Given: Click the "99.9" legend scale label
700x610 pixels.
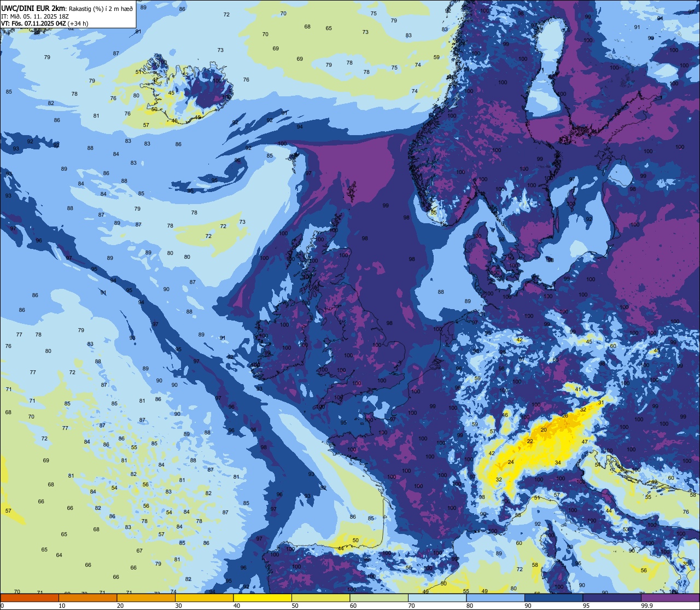Looking at the screenshot, I should (x=647, y=606).
